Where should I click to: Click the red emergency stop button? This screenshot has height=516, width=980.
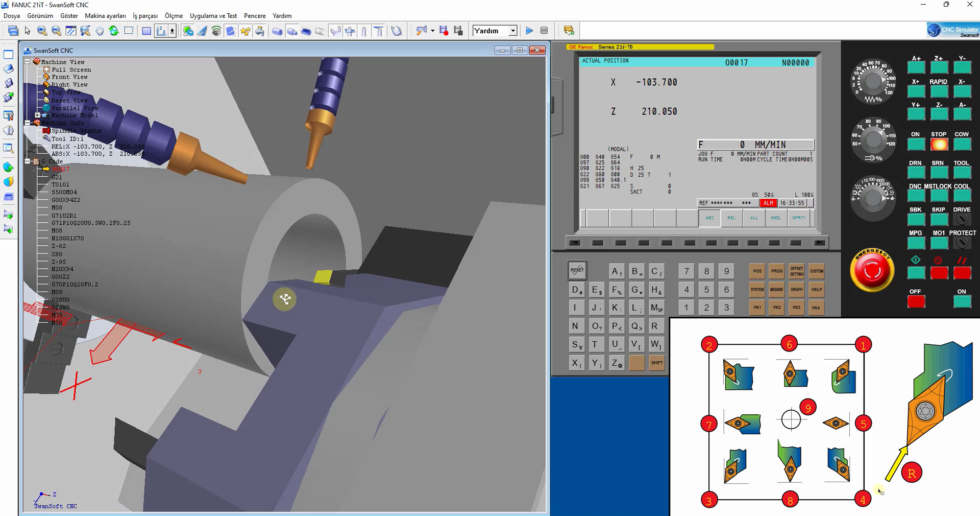(x=872, y=271)
